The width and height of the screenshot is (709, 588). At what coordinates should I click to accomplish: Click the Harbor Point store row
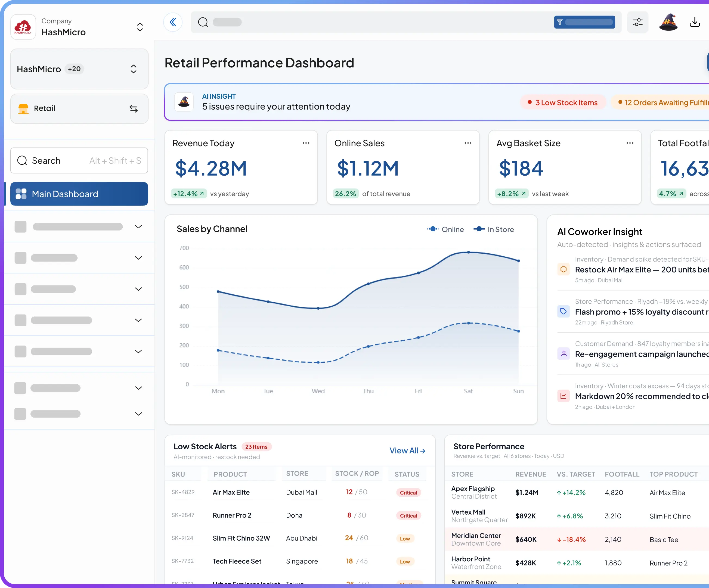click(577, 563)
